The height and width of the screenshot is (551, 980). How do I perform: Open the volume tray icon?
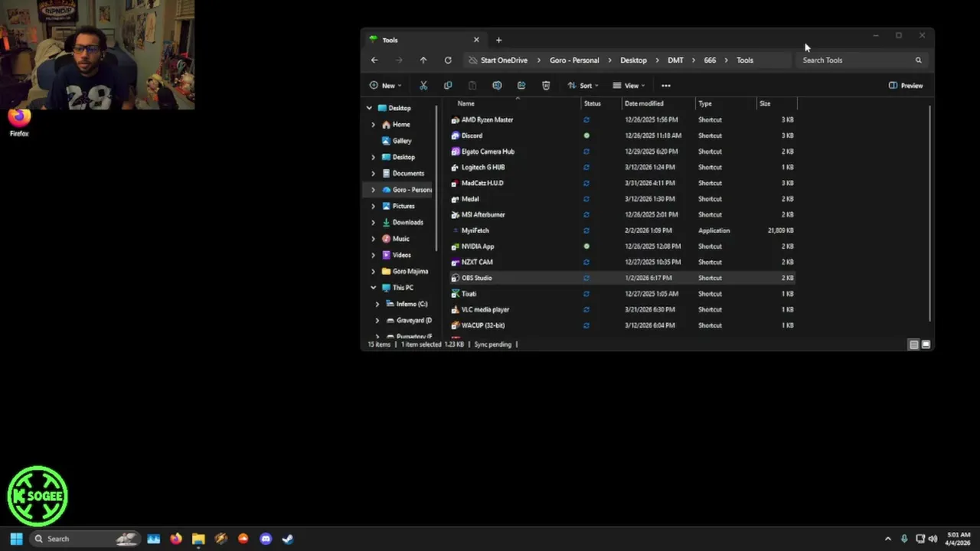click(x=933, y=539)
